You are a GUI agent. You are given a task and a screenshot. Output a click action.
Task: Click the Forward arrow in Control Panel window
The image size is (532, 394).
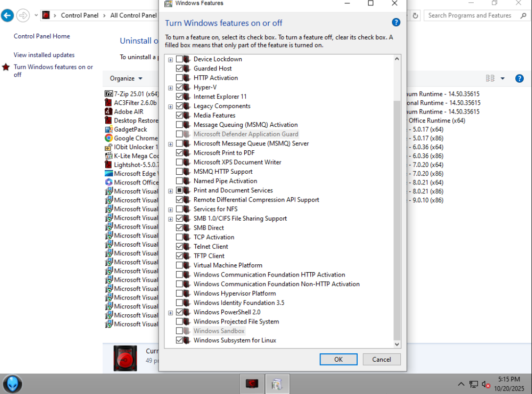pos(23,16)
